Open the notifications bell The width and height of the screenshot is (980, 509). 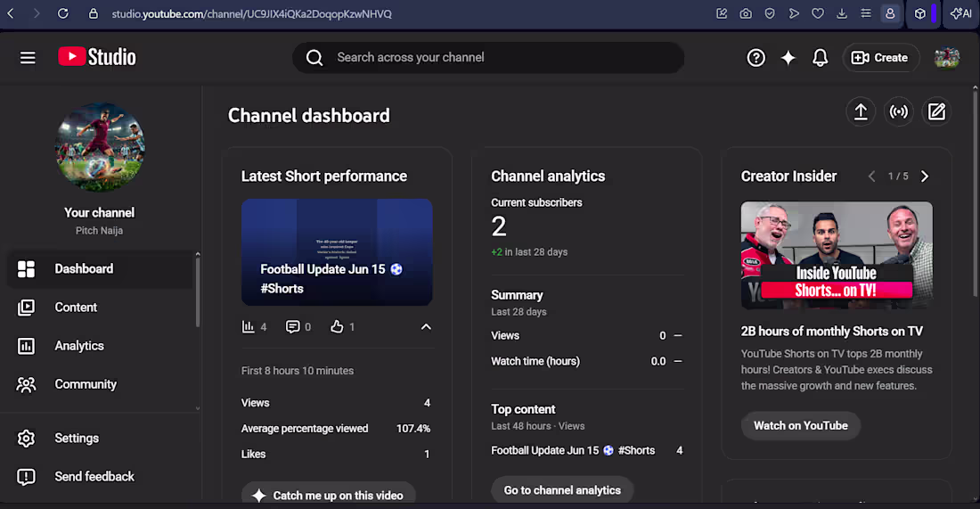pos(820,58)
